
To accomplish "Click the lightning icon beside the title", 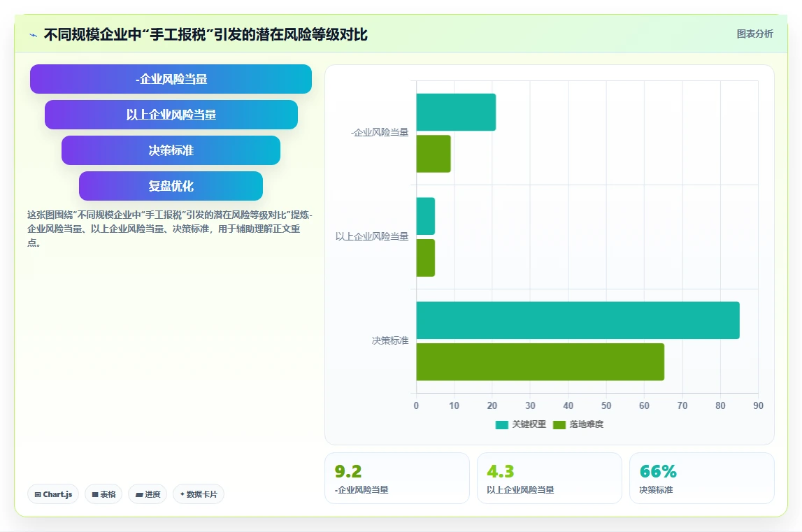I will 34,35.
